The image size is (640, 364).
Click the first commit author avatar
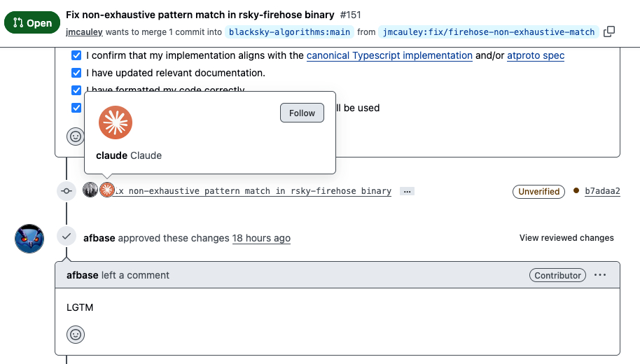[x=90, y=190]
